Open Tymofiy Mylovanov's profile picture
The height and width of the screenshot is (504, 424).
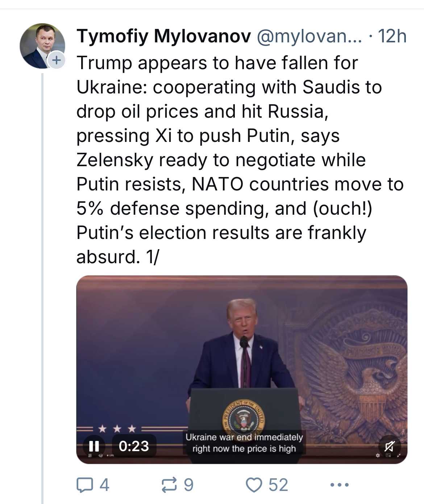[42, 46]
